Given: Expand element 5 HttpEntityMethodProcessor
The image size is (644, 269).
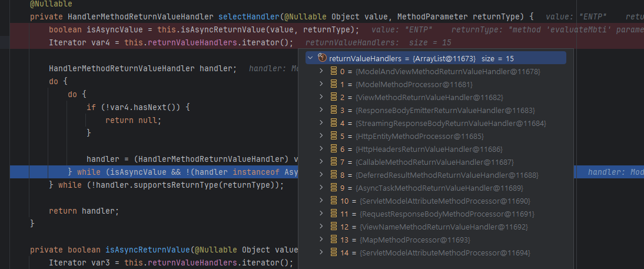Looking at the screenshot, I should (x=321, y=136).
